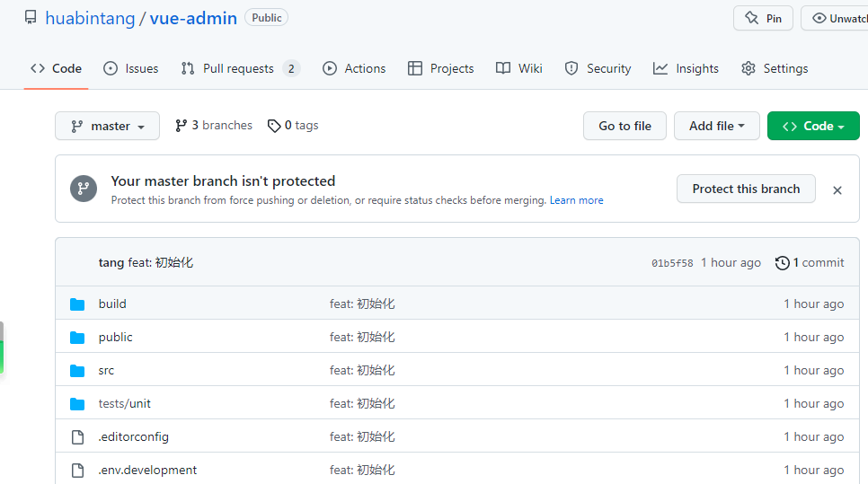Click the Go to file button
Image resolution: width=868 pixels, height=484 pixels.
coord(625,126)
